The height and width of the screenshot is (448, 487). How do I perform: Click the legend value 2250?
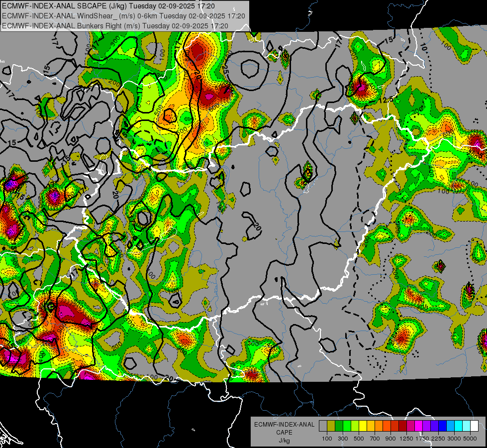438,439
